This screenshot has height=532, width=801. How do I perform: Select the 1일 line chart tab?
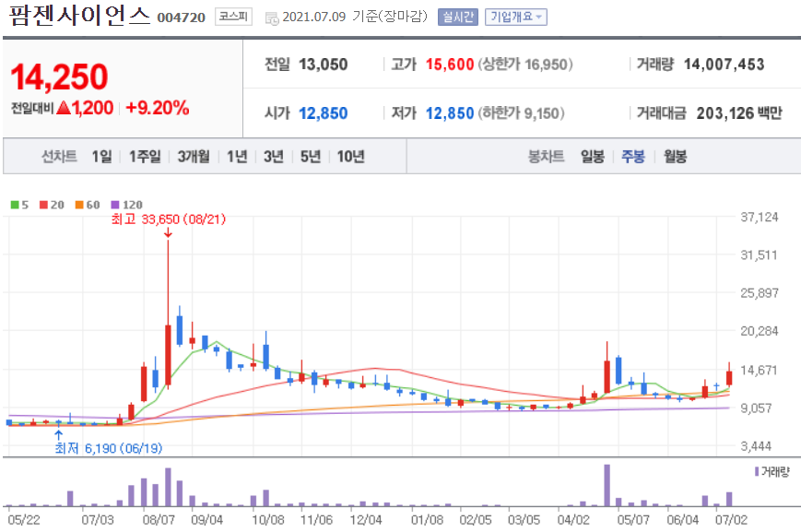101,157
